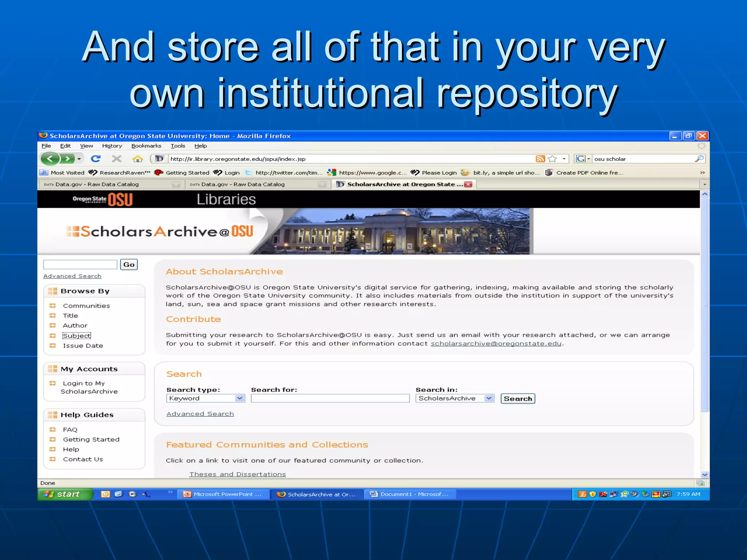Open the list all tabs dropdown
The height and width of the screenshot is (560, 747).
pyautogui.click(x=705, y=184)
